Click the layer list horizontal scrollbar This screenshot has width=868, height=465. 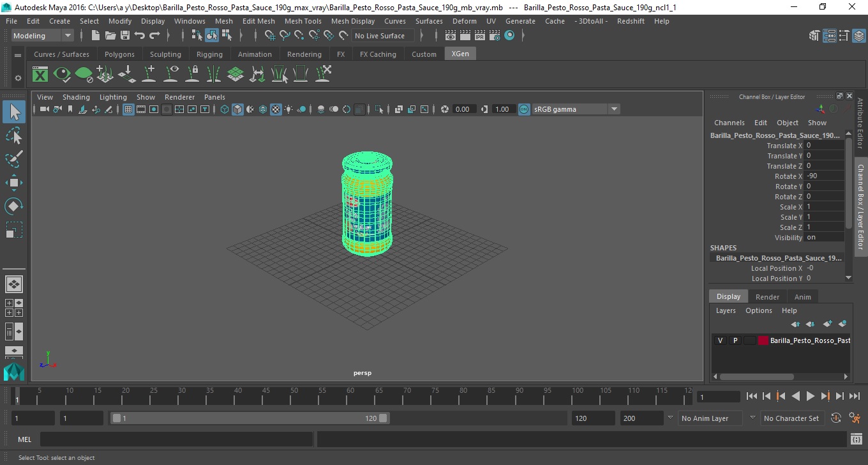tap(756, 377)
